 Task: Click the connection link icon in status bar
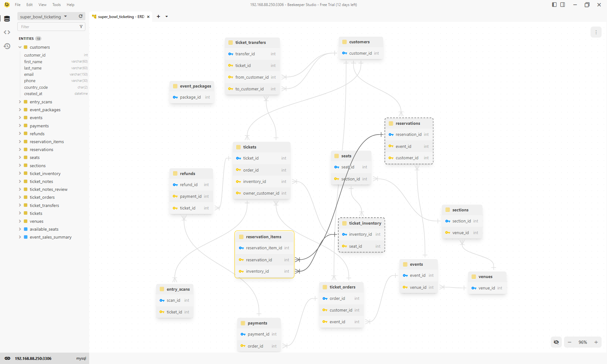[x=8, y=358]
